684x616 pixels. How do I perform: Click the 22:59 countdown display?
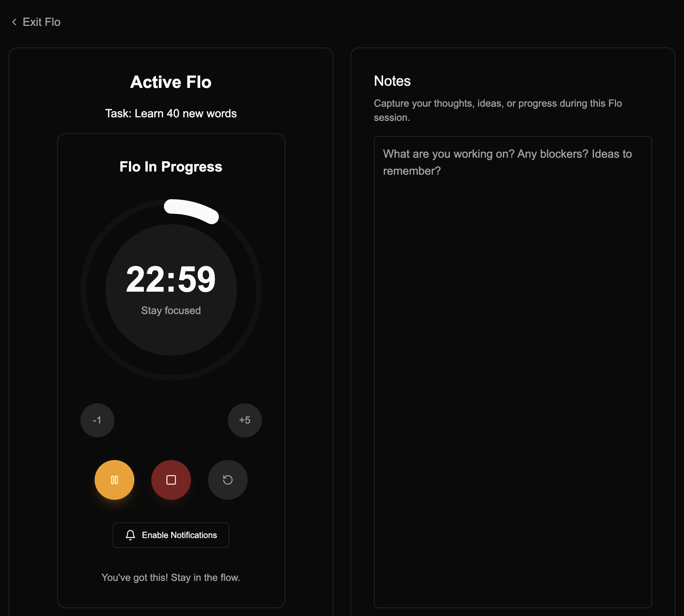171,279
